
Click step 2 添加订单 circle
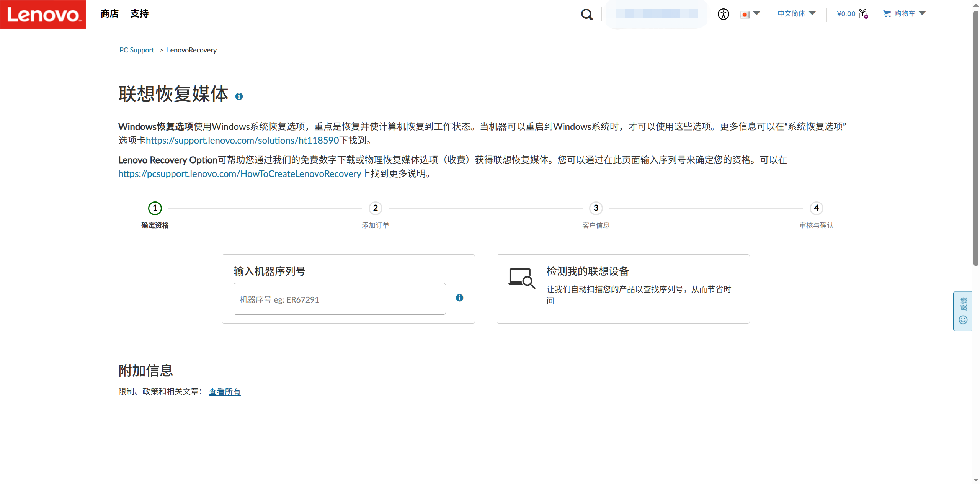375,208
